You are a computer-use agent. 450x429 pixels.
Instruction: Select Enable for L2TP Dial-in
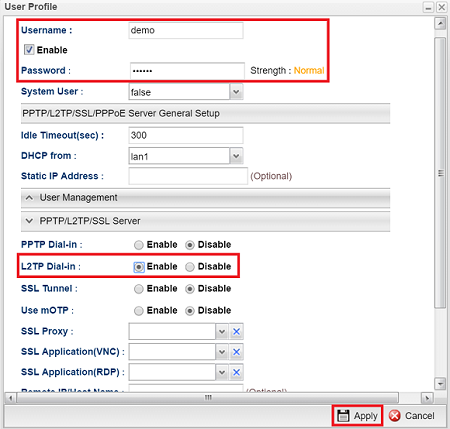click(139, 267)
